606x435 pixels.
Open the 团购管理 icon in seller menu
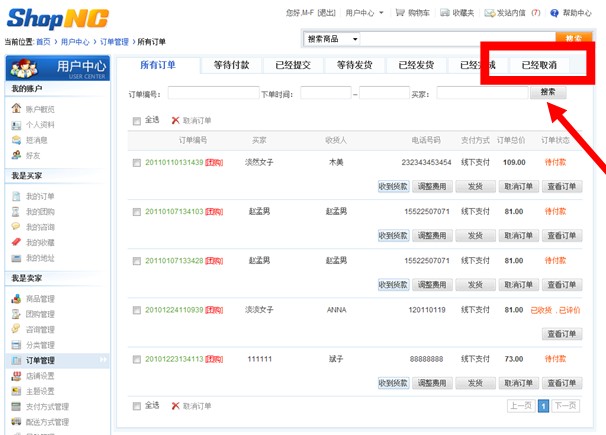pos(16,314)
